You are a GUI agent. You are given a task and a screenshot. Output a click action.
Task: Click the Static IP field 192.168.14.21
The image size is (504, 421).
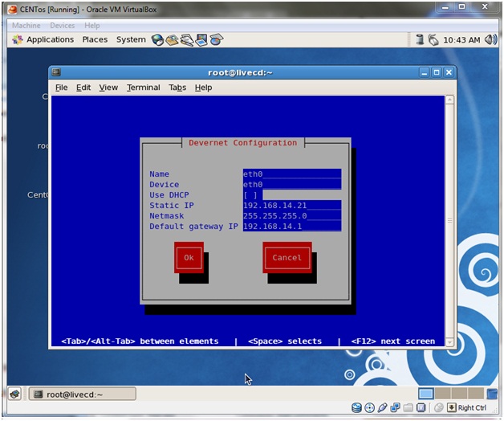pos(292,206)
